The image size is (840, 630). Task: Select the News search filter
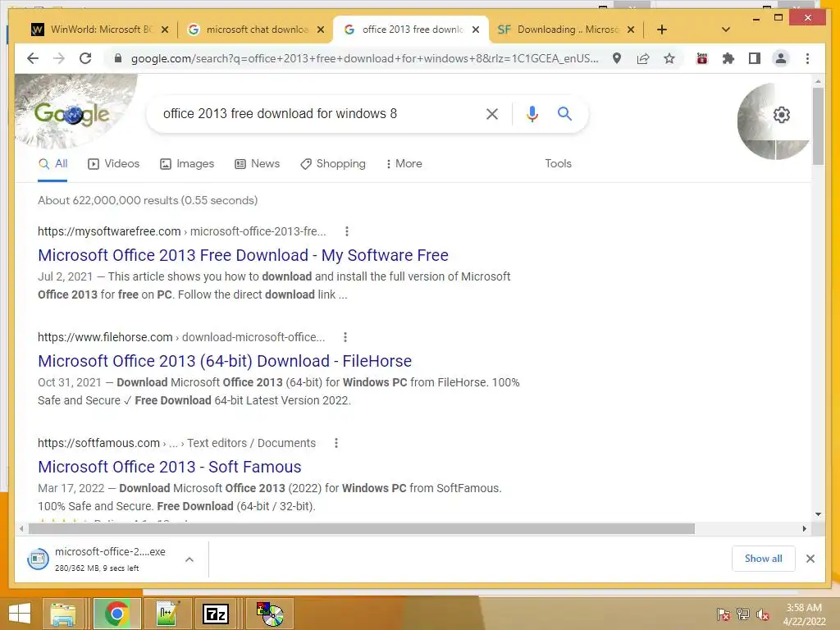click(x=257, y=163)
